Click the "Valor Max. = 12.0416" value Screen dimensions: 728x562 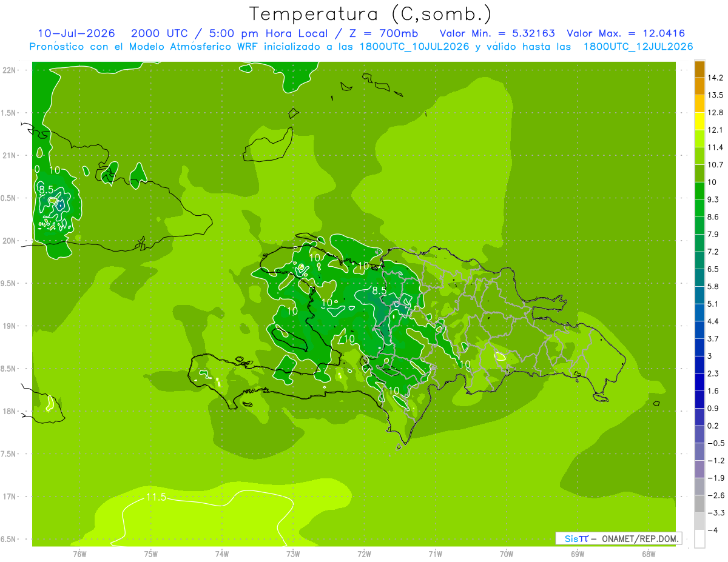(x=626, y=33)
